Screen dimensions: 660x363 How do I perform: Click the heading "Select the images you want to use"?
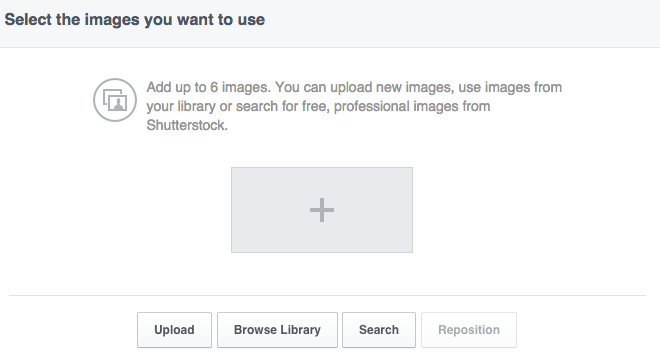(x=135, y=20)
